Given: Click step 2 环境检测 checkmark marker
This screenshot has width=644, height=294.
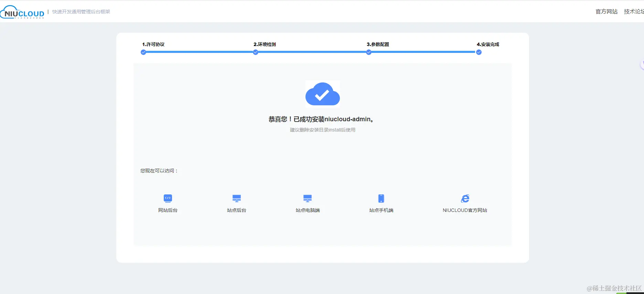Looking at the screenshot, I should click(x=256, y=52).
